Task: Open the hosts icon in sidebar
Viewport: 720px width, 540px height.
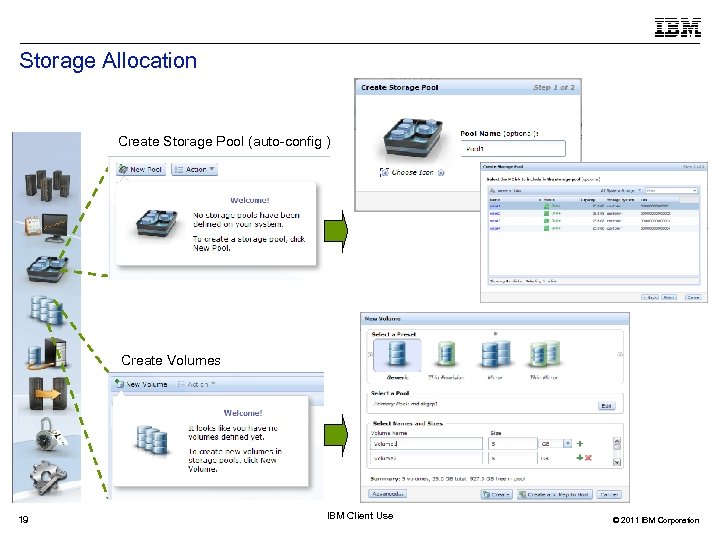Action: click(46, 354)
